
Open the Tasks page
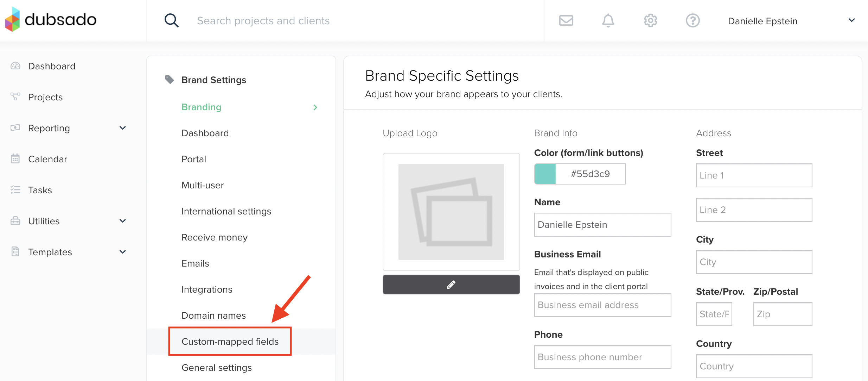pyautogui.click(x=40, y=190)
